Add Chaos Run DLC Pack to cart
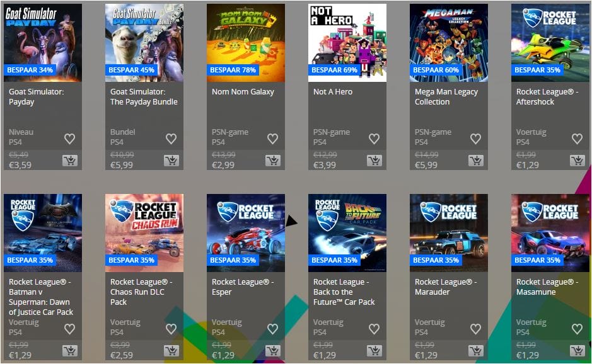The height and width of the screenshot is (364, 592). click(171, 351)
